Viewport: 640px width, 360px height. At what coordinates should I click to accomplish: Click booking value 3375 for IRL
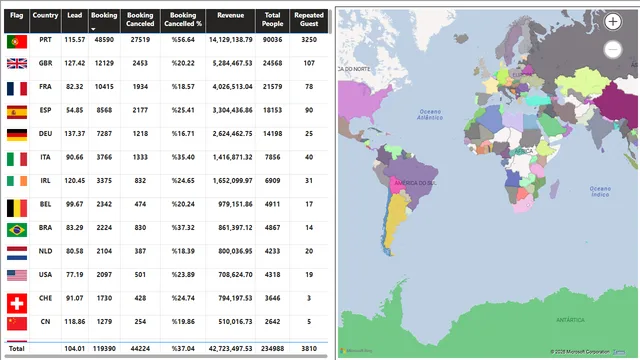[x=104, y=180]
